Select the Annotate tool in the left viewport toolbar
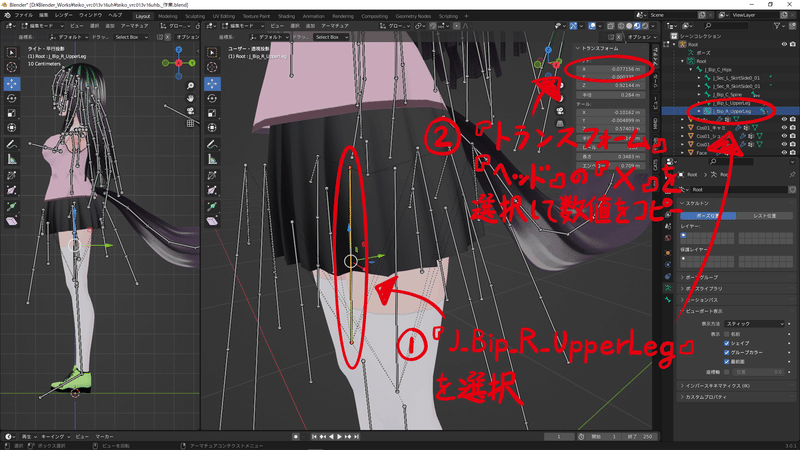800x450 pixels. click(x=12, y=145)
